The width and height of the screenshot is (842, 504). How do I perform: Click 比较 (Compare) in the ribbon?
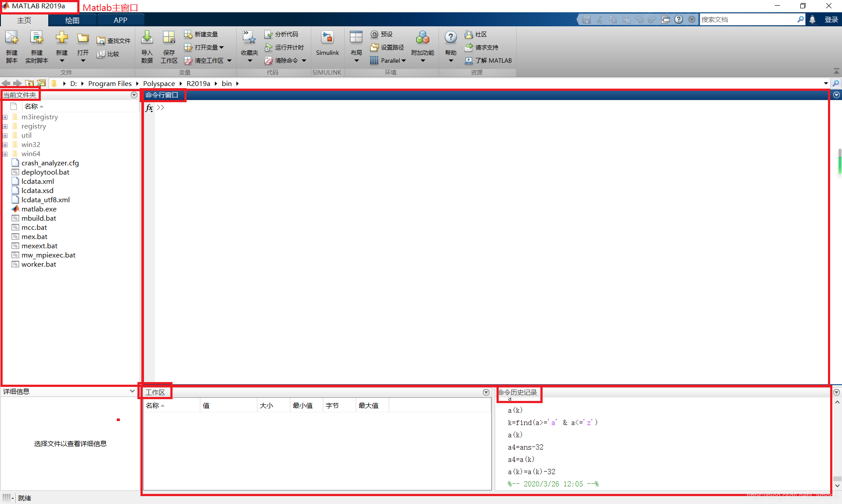(x=108, y=54)
